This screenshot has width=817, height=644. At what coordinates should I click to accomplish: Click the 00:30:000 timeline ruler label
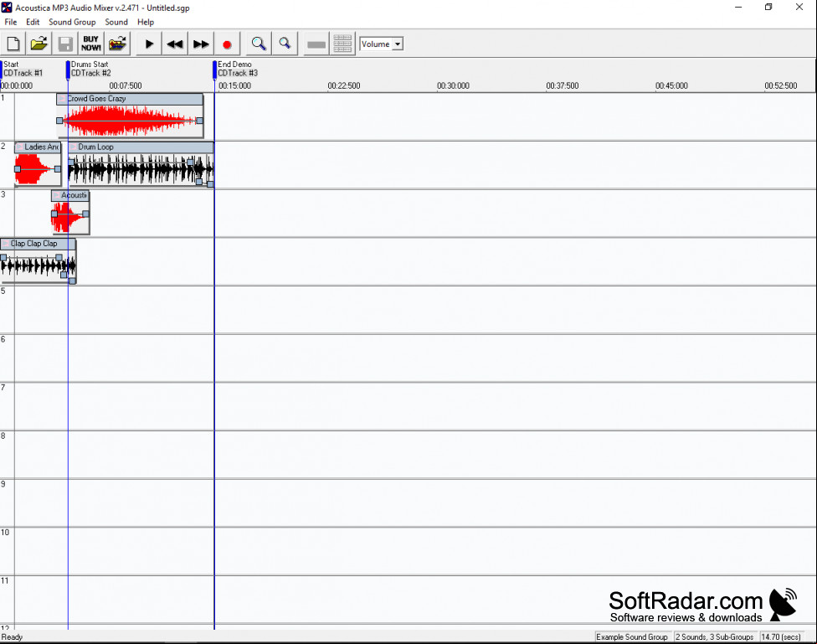pos(454,86)
